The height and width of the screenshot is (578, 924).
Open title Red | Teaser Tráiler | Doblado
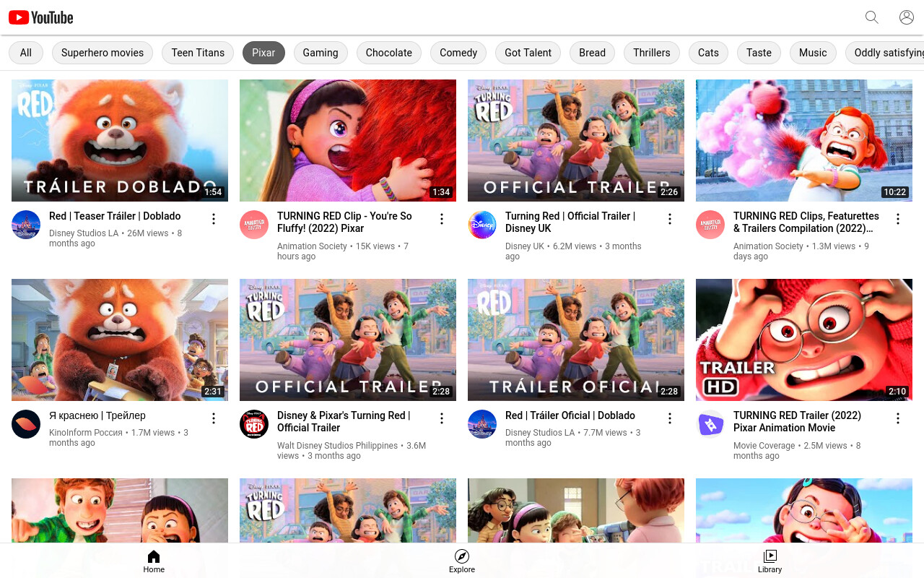115,216
